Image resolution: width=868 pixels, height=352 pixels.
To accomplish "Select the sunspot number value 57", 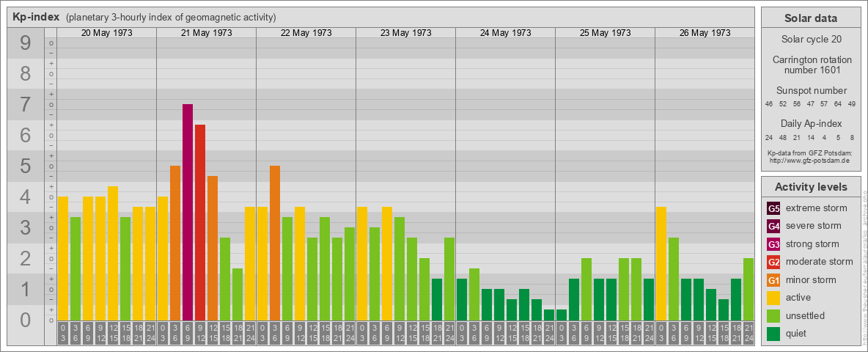I will pos(824,103).
